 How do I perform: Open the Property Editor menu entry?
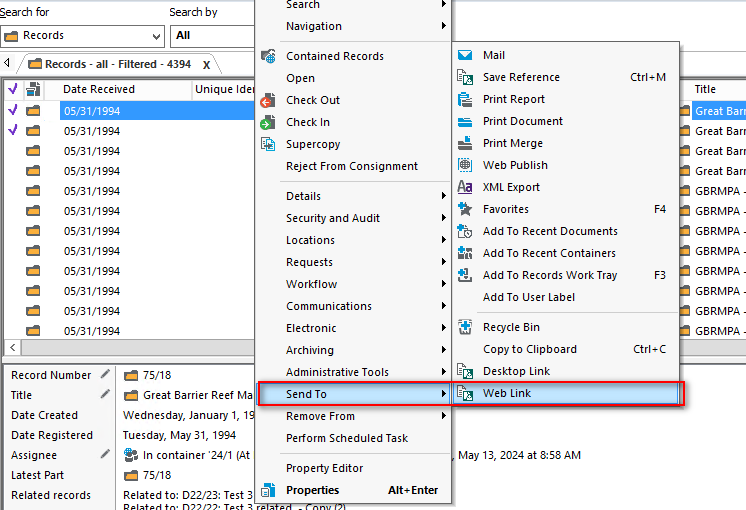[353, 468]
